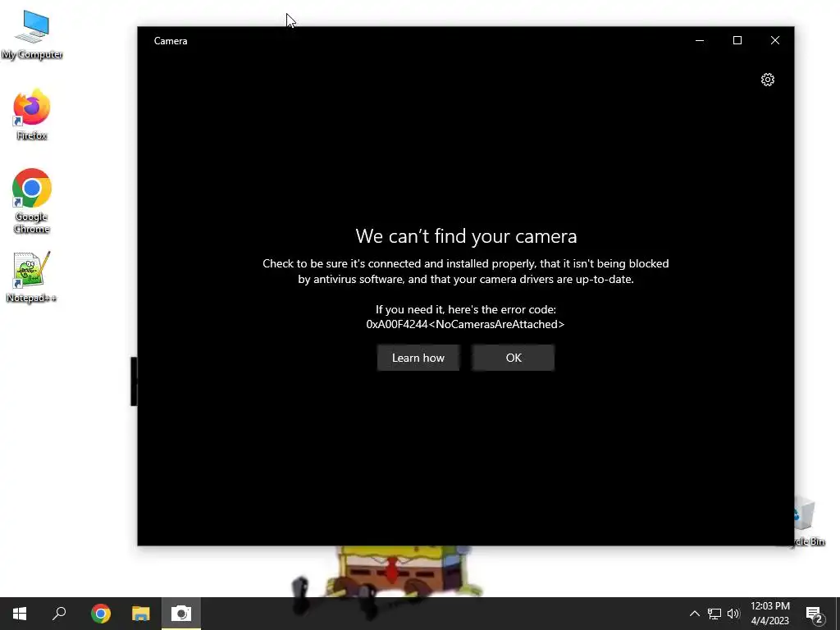Open the Action Center notifications icon
This screenshot has width=840, height=630.
click(x=814, y=614)
